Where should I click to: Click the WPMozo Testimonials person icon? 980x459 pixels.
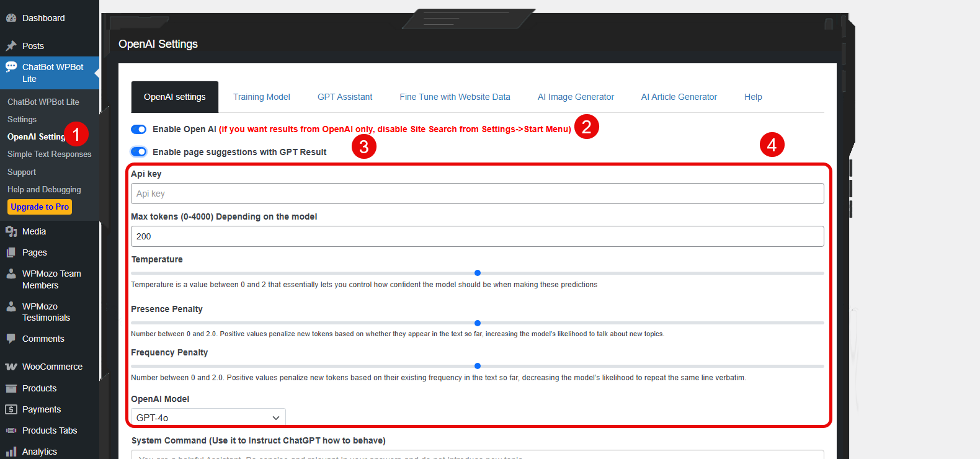tap(11, 306)
